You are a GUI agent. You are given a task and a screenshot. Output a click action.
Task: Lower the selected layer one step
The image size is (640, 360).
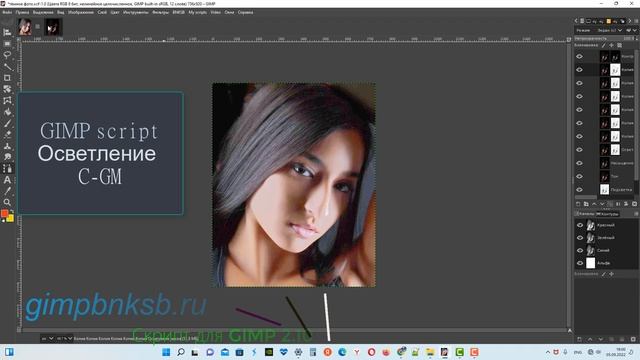[602, 204]
